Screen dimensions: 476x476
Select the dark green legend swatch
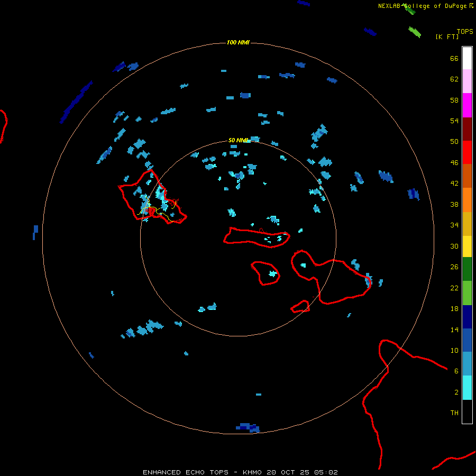pyautogui.click(x=467, y=269)
